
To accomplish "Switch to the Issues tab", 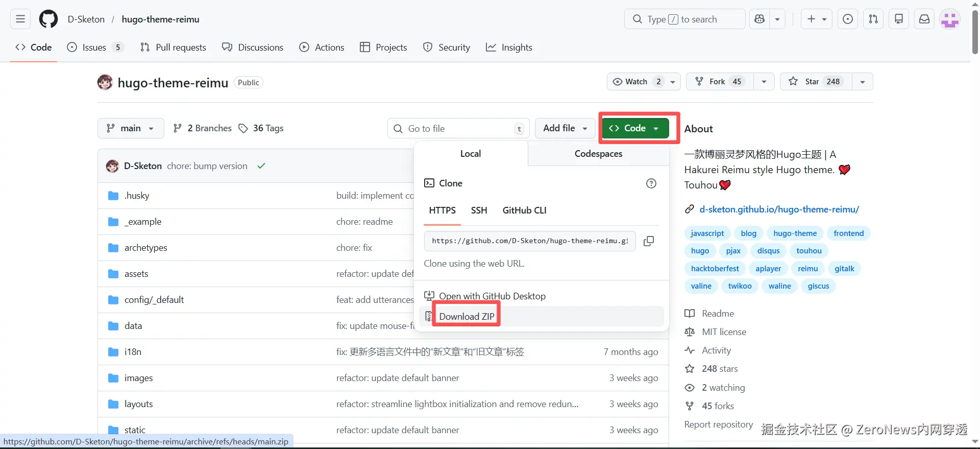I will [95, 48].
